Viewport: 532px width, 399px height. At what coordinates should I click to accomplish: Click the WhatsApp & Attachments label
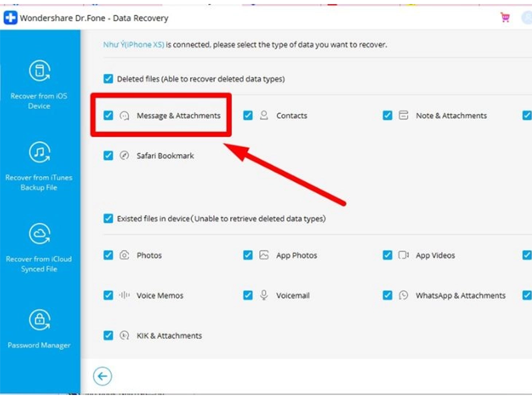pyautogui.click(x=461, y=295)
